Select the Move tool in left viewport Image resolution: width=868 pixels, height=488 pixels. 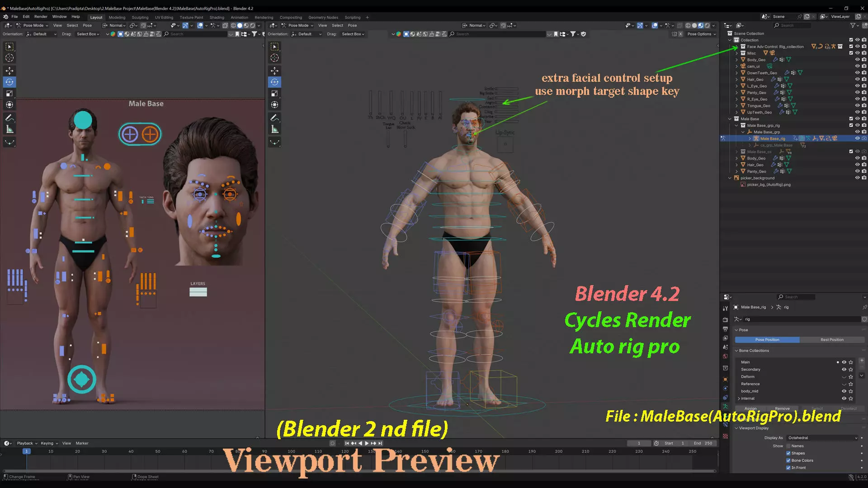point(9,71)
